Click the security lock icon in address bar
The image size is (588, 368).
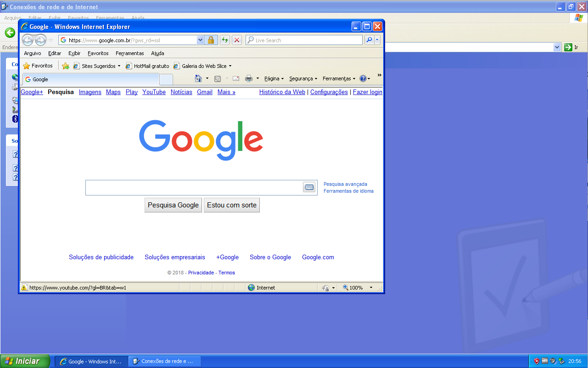click(211, 40)
